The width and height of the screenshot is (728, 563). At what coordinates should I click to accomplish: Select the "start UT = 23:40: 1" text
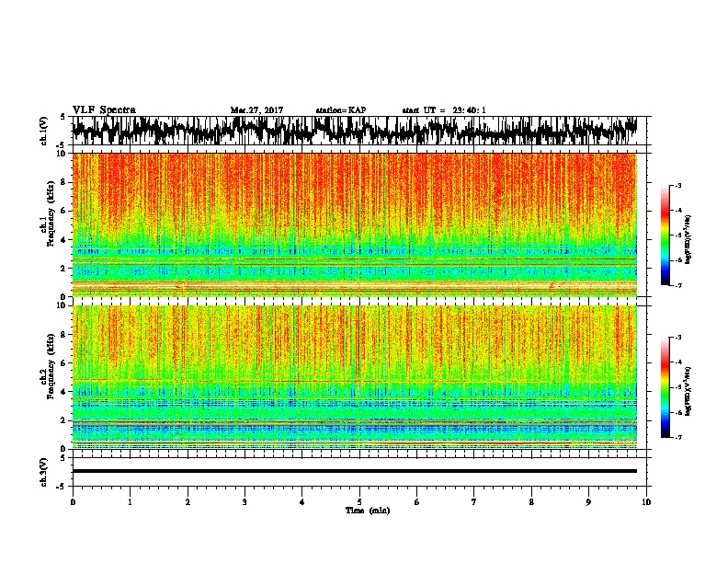coord(444,110)
